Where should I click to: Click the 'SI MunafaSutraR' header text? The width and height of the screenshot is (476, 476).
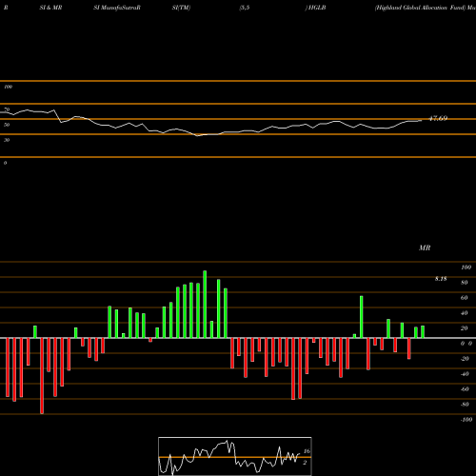coord(117,8)
